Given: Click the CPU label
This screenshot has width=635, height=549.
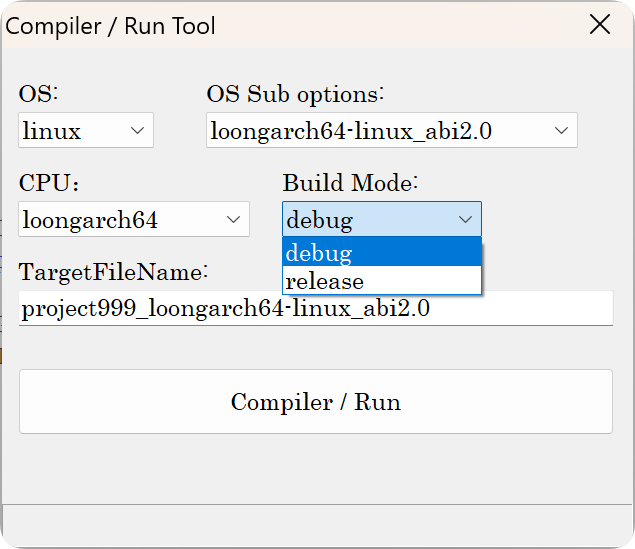Looking at the screenshot, I should 48,183.
